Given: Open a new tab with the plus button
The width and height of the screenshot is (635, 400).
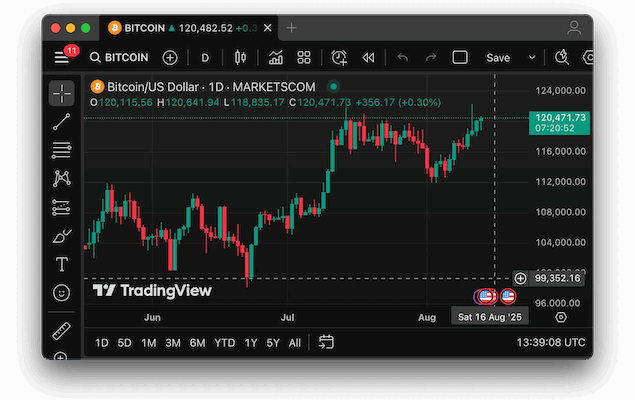Looking at the screenshot, I should (292, 27).
